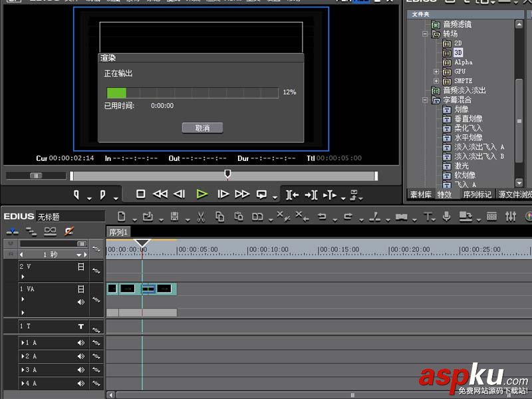The width and height of the screenshot is (532, 399).
Task: Switch to the 素材库 tab
Action: point(421,195)
